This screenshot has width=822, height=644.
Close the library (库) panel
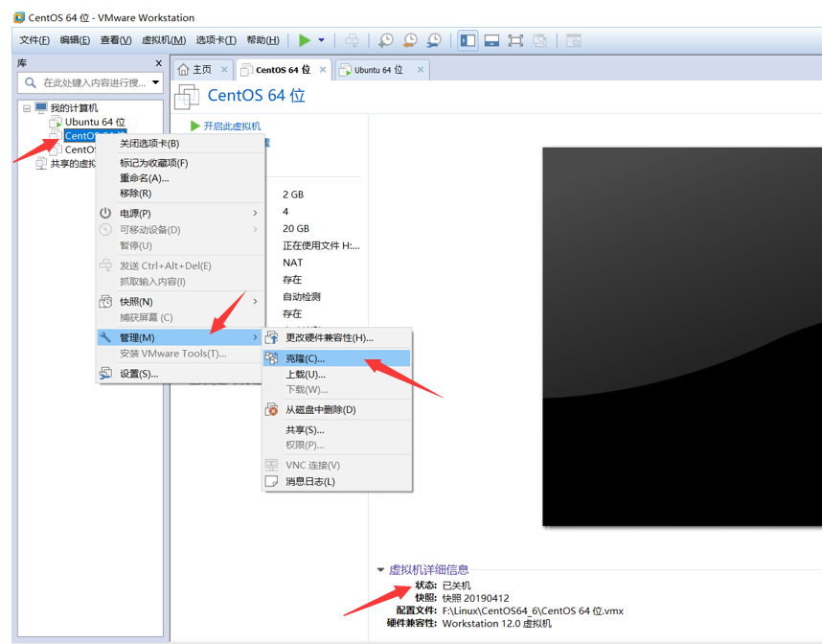(159, 63)
